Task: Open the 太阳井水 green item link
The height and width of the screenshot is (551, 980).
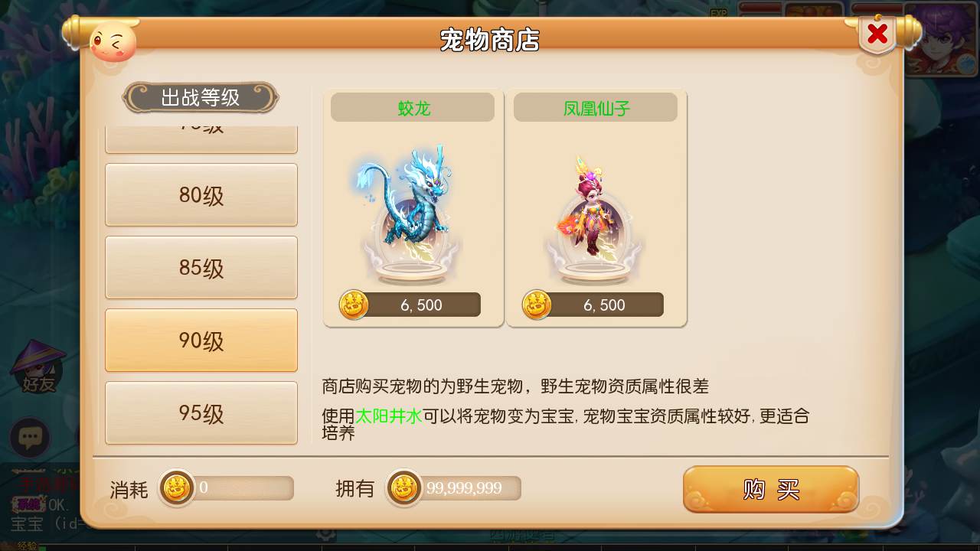Action: click(x=389, y=416)
